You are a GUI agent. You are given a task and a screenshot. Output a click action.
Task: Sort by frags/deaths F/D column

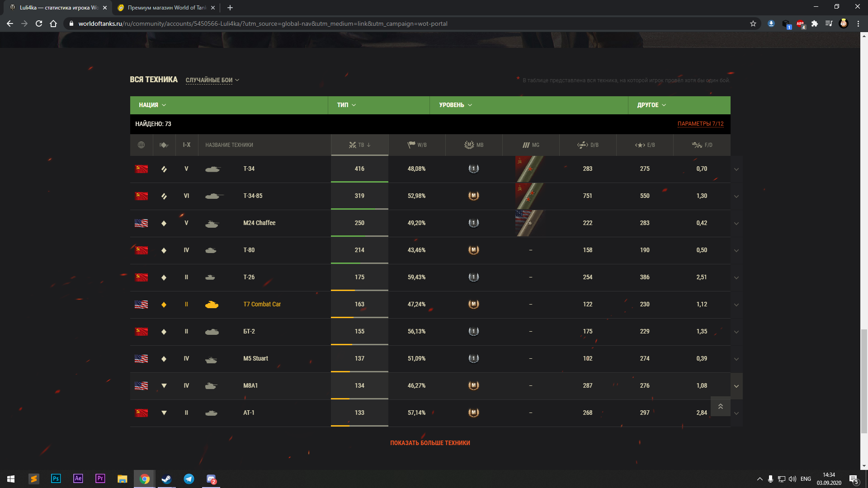pos(702,145)
